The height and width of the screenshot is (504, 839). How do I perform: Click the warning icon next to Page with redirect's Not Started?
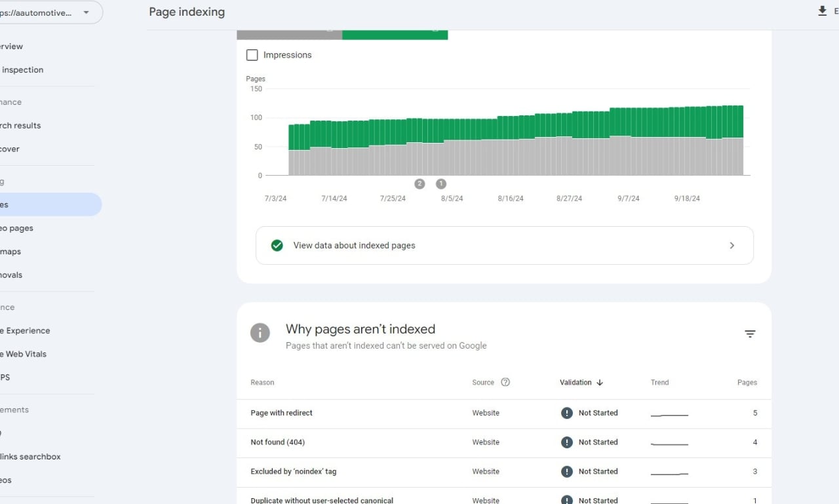(x=567, y=413)
